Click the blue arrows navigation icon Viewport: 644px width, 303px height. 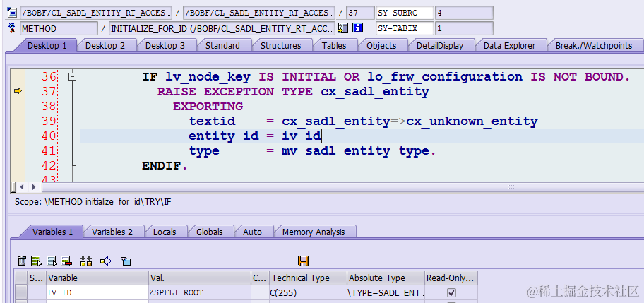[106, 261]
